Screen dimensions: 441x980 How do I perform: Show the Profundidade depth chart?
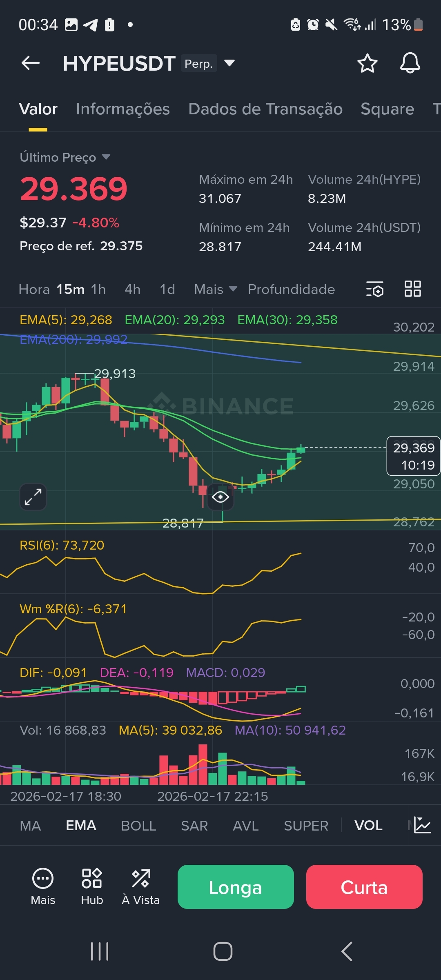click(292, 289)
